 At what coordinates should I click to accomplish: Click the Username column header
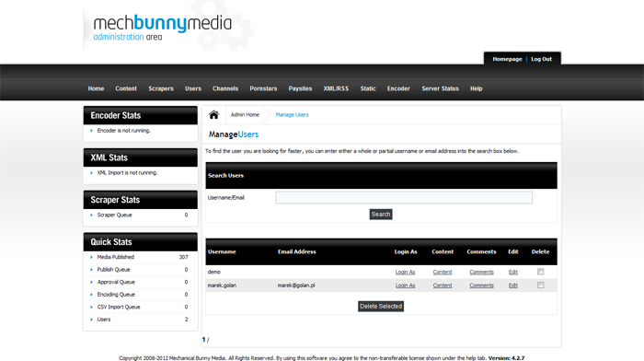[222, 251]
